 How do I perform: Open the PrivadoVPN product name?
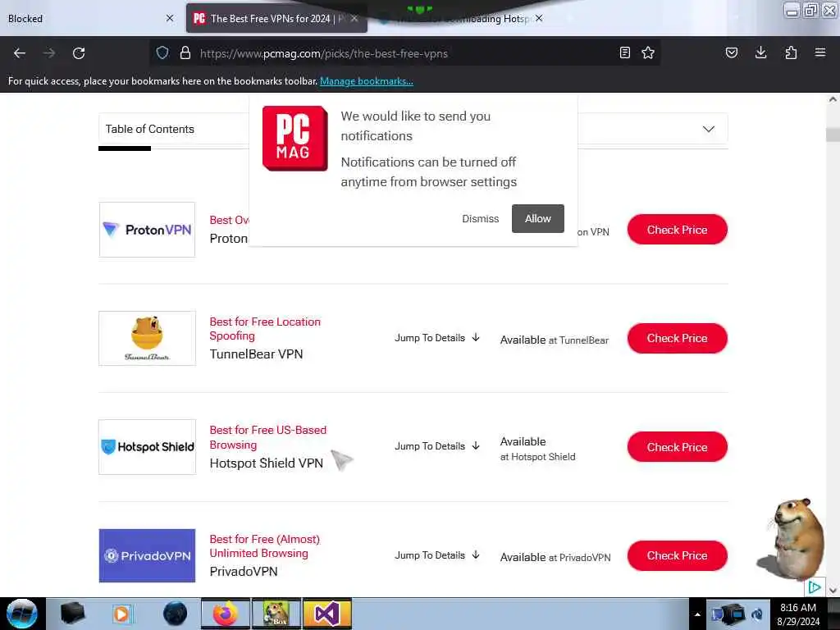click(244, 572)
